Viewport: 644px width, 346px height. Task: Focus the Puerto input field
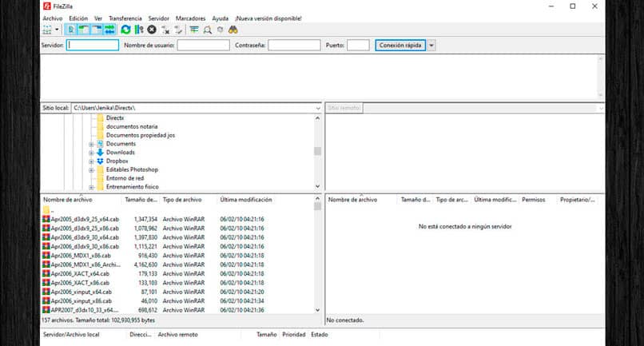358,46
